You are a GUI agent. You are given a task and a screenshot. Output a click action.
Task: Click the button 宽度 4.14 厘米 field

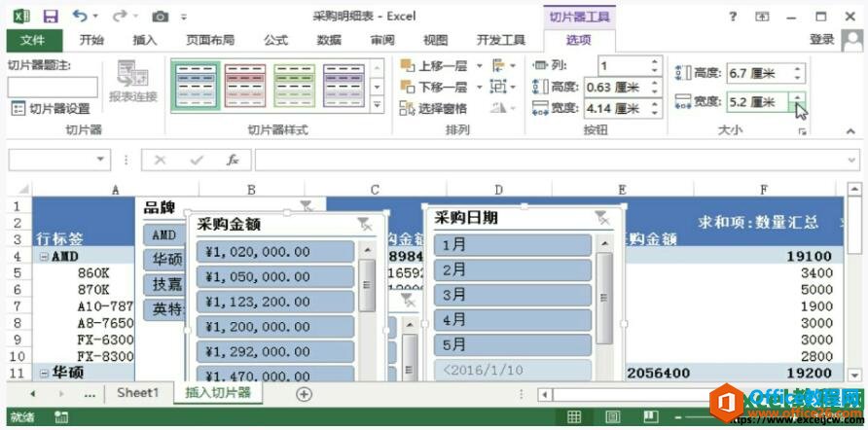point(617,108)
